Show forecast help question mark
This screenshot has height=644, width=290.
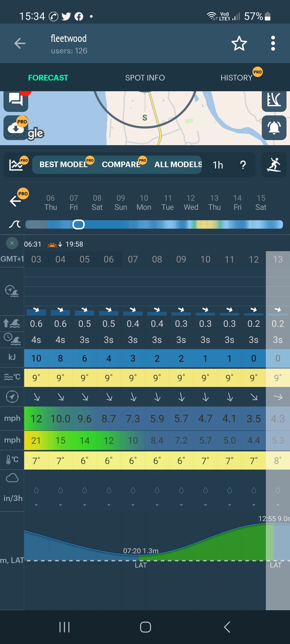pos(243,165)
